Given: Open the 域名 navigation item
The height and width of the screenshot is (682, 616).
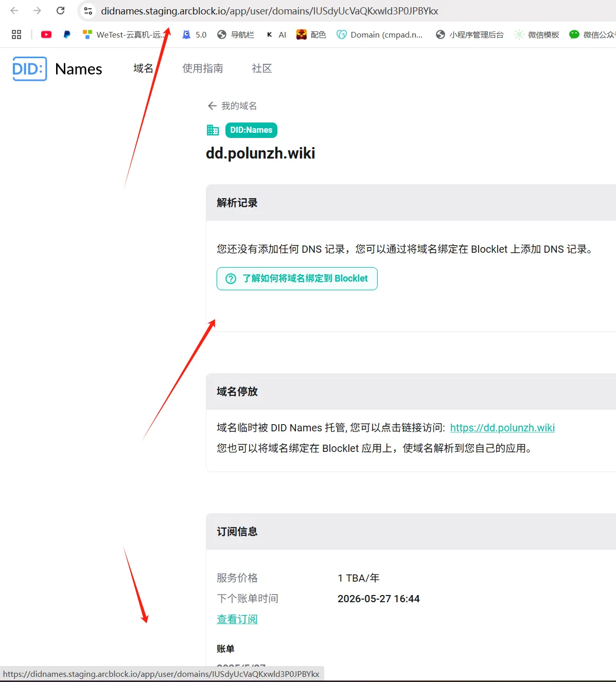Looking at the screenshot, I should point(144,68).
